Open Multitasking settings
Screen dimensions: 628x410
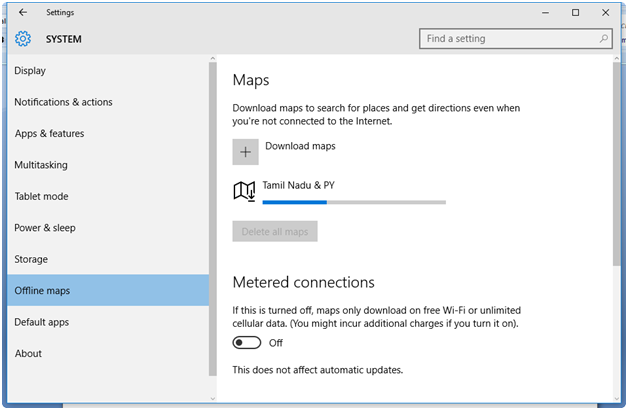tap(41, 165)
